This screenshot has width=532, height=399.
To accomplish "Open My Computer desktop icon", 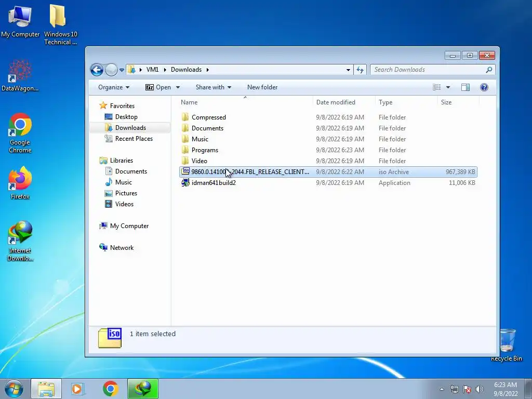I will click(x=20, y=21).
